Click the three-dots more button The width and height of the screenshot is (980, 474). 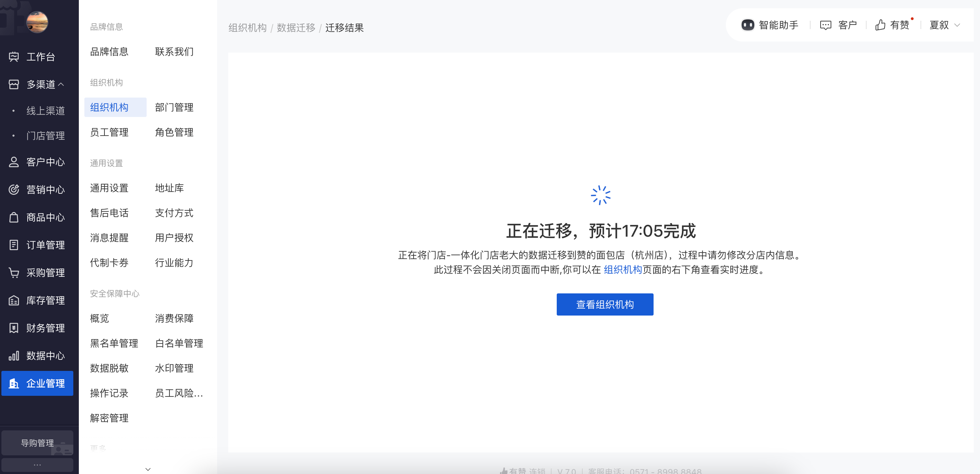click(37, 465)
